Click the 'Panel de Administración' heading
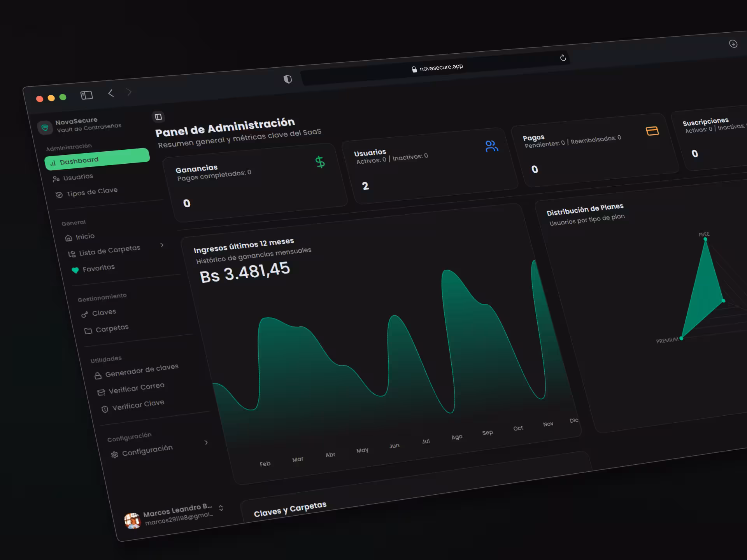Image resolution: width=747 pixels, height=560 pixels. (x=225, y=127)
